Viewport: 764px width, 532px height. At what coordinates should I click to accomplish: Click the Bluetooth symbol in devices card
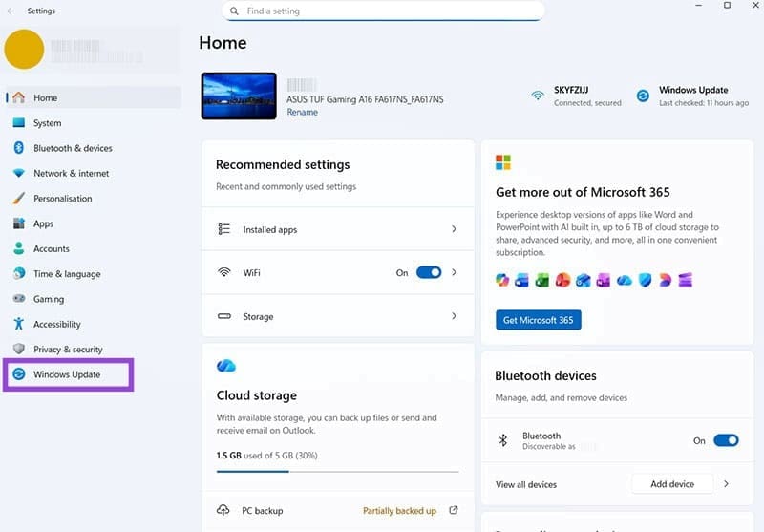[503, 440]
